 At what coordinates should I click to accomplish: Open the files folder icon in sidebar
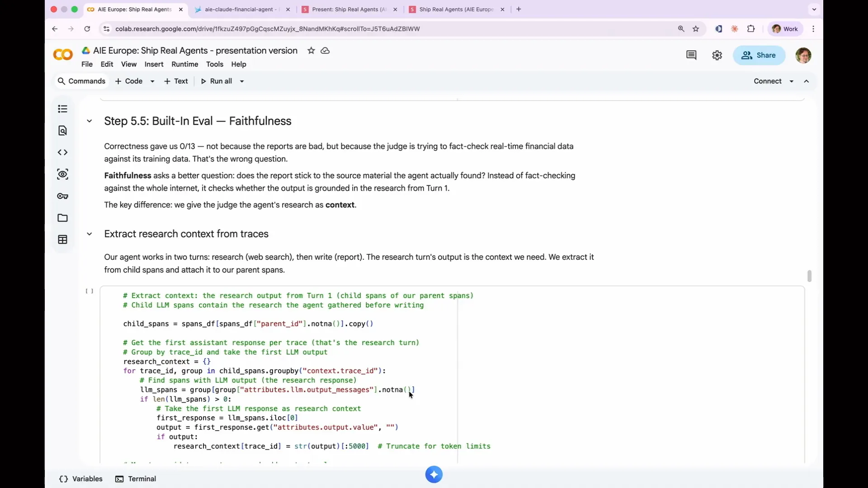[62, 218]
